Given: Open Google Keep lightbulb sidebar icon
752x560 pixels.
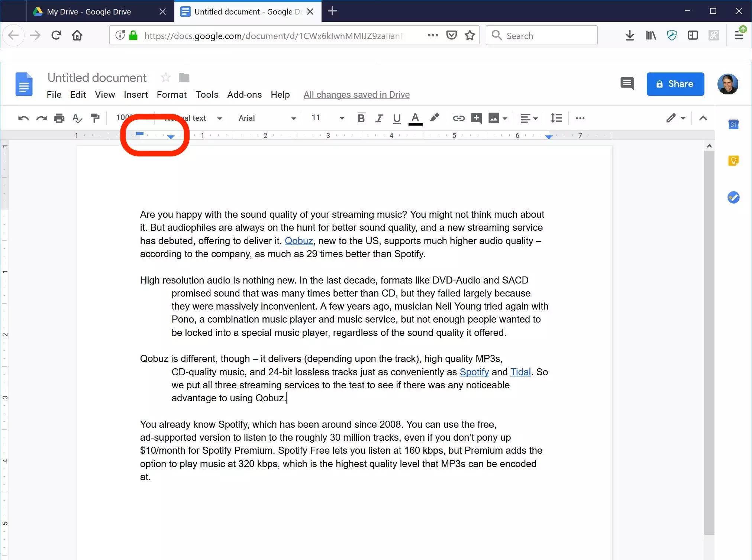Looking at the screenshot, I should (733, 161).
